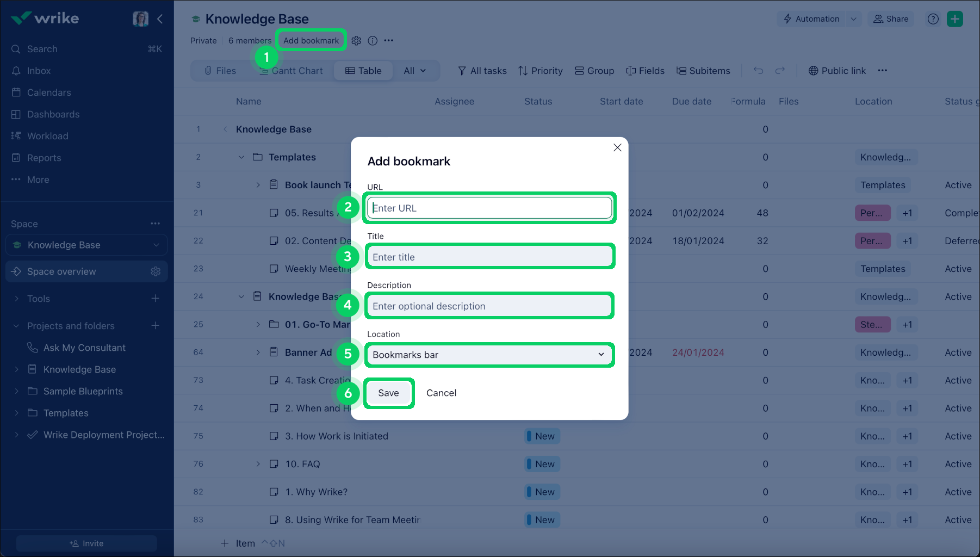Image resolution: width=980 pixels, height=557 pixels.
Task: Open Search in the sidebar
Action: (x=42, y=48)
